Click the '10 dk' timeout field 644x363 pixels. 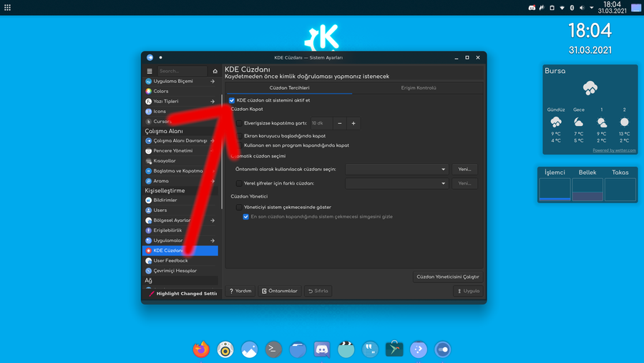tap(321, 123)
